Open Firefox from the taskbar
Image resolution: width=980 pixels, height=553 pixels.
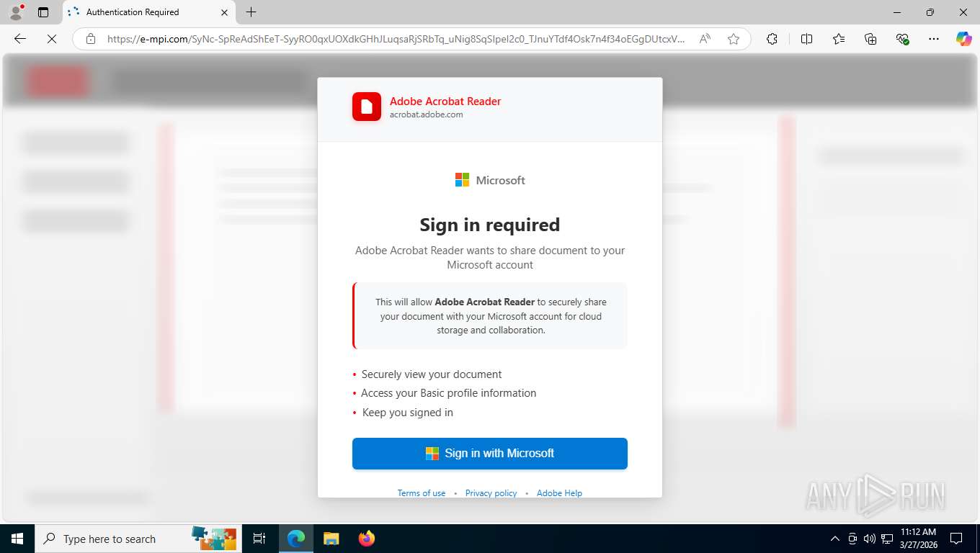(367, 539)
